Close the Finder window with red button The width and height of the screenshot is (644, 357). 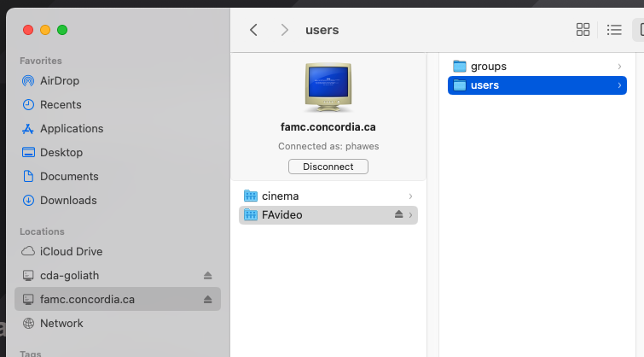click(28, 30)
